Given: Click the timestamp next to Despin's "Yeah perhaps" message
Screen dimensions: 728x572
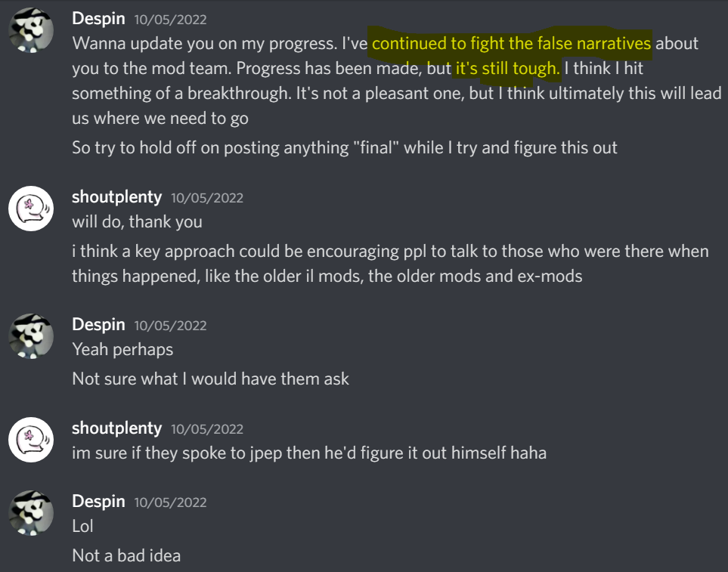Looking at the screenshot, I should pyautogui.click(x=170, y=326).
